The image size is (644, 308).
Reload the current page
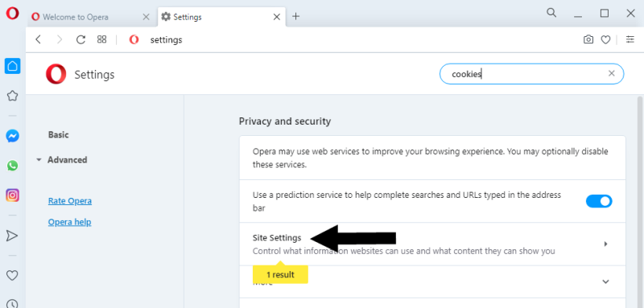81,39
